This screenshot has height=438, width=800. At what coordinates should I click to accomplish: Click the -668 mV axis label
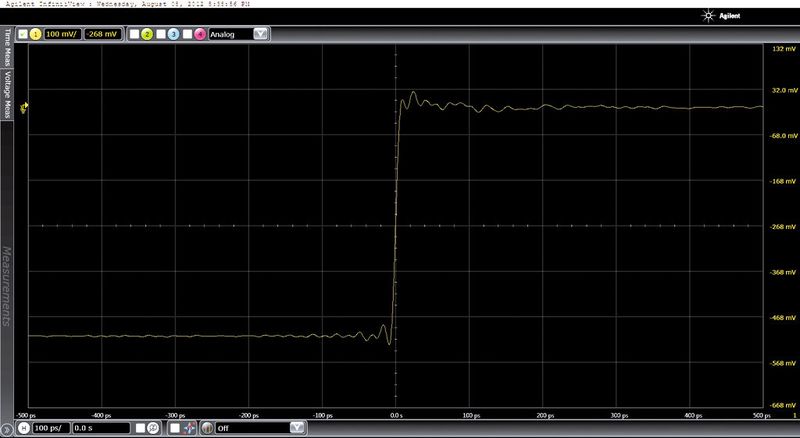(x=784, y=405)
